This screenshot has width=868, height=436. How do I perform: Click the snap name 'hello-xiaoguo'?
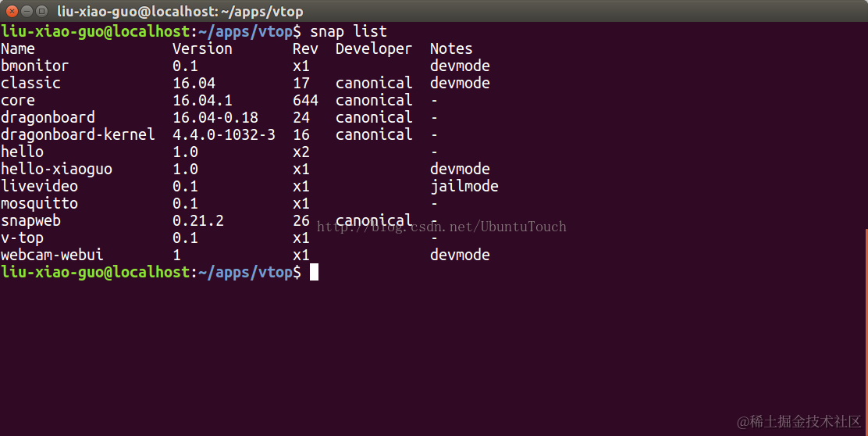(x=56, y=170)
